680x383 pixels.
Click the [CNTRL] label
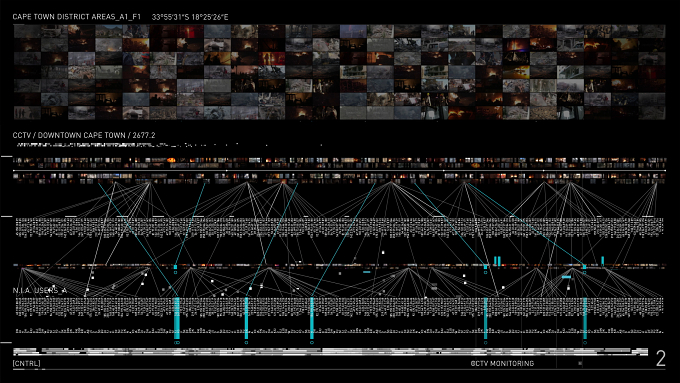(x=26, y=363)
